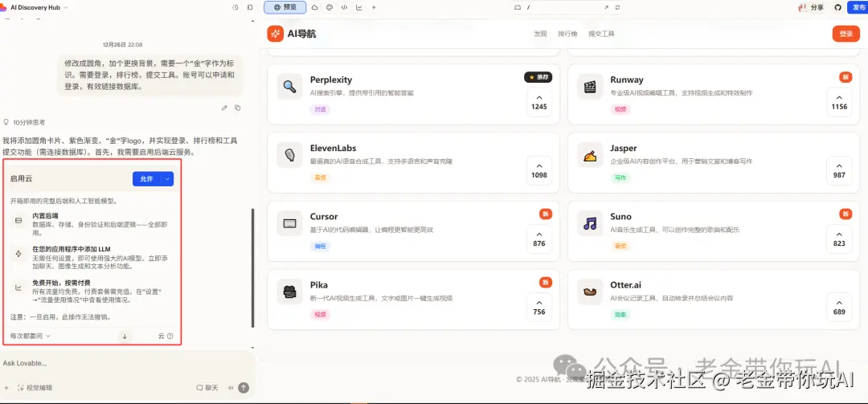The image size is (868, 404).
Task: Click the 编程 tag on Cursor
Action: pyautogui.click(x=320, y=247)
